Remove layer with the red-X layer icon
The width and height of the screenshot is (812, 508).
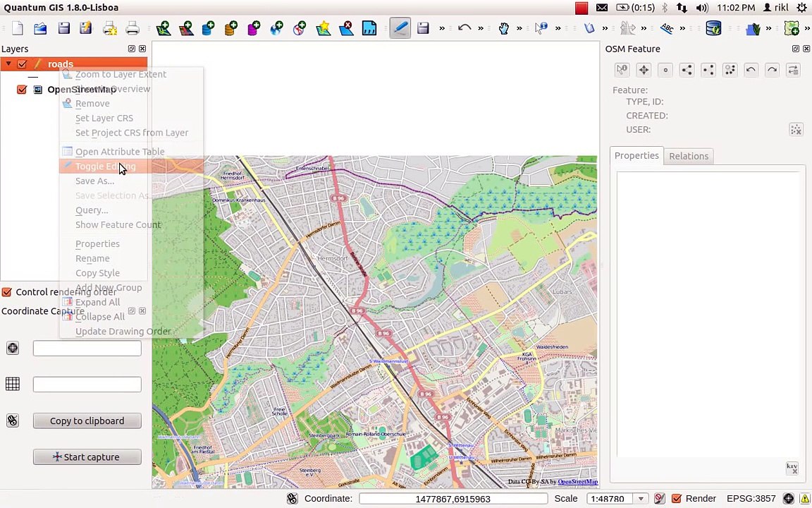(x=346, y=28)
